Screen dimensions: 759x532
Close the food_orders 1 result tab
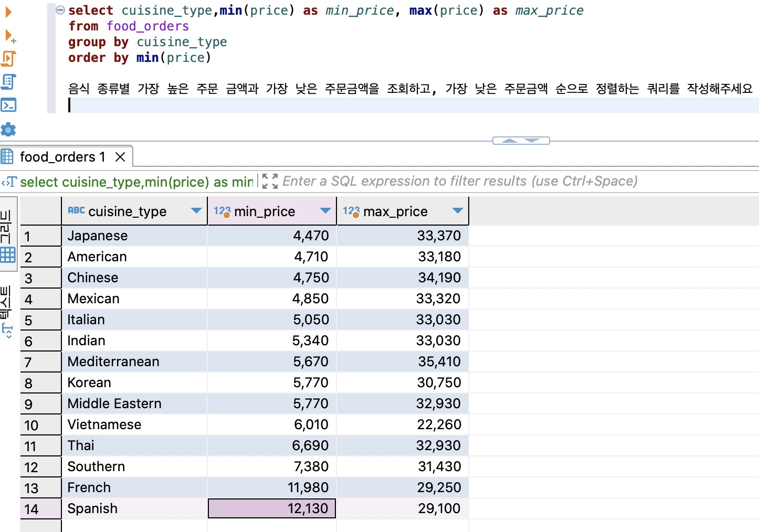point(120,157)
